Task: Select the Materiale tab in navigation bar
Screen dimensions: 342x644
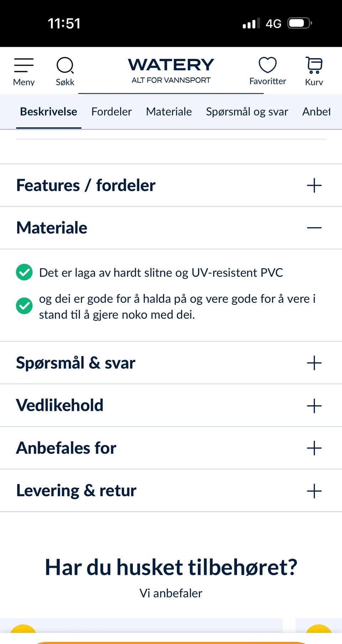Action: point(169,112)
